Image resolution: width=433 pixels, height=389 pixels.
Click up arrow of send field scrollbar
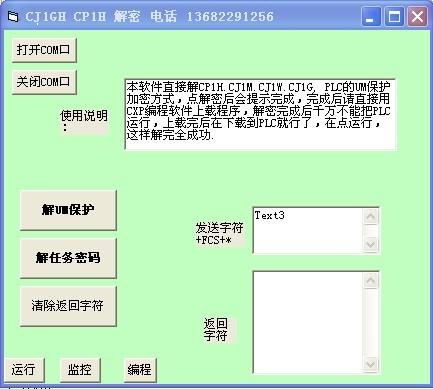pyautogui.click(x=371, y=216)
